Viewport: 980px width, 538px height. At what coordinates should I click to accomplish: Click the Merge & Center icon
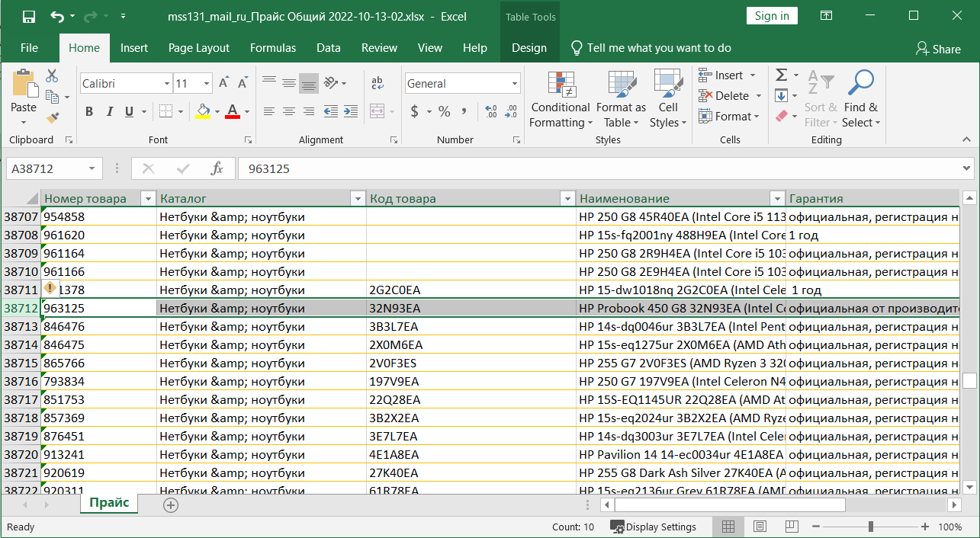click(x=378, y=111)
